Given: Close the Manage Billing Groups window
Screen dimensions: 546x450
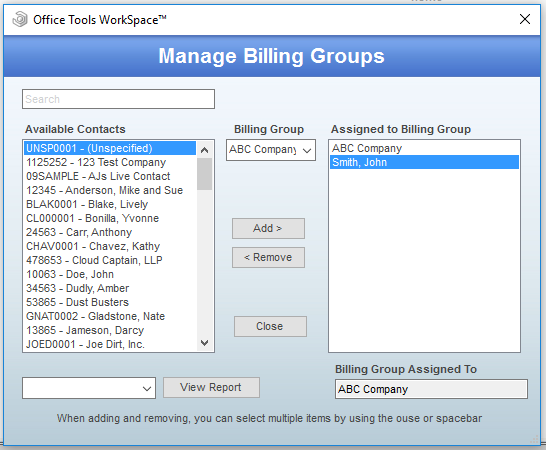Looking at the screenshot, I should 524,19.
